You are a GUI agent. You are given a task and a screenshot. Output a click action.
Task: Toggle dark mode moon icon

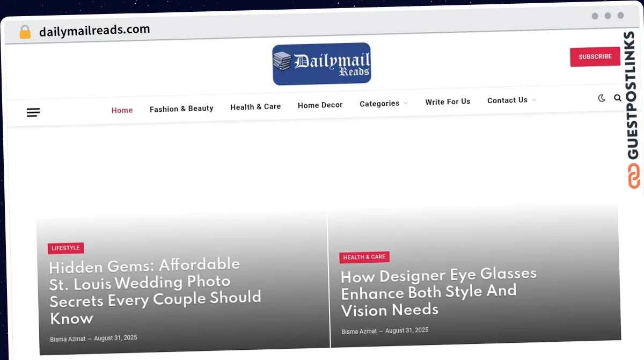click(x=602, y=98)
